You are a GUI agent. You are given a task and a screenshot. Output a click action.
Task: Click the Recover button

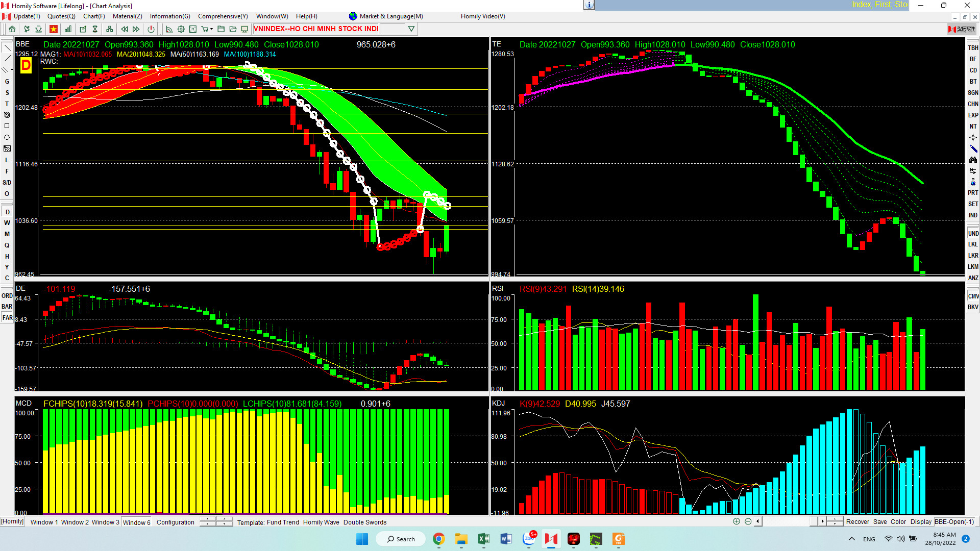tap(857, 522)
